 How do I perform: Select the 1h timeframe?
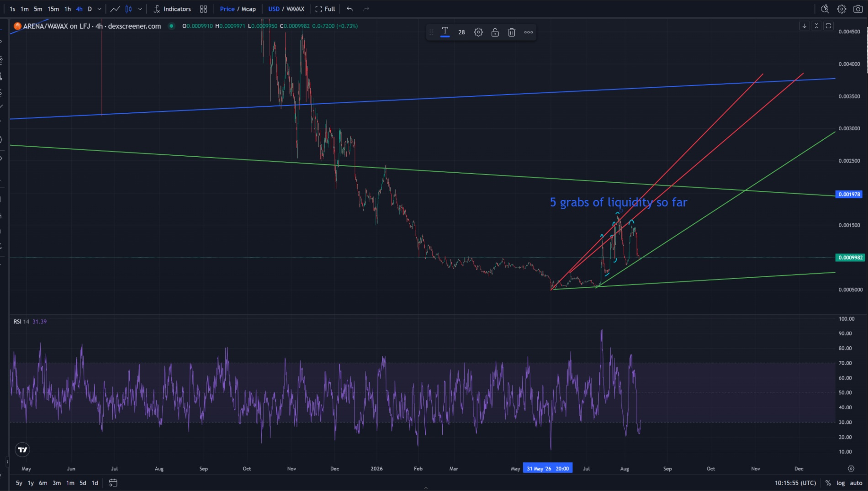(68, 9)
